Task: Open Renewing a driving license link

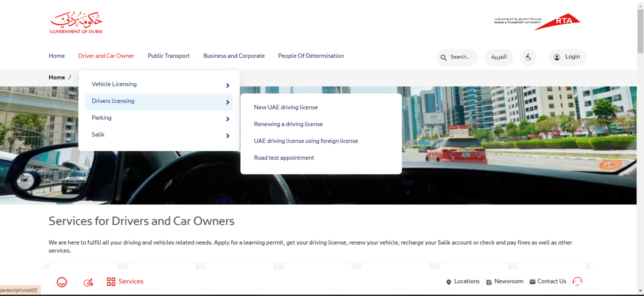Action: click(288, 124)
